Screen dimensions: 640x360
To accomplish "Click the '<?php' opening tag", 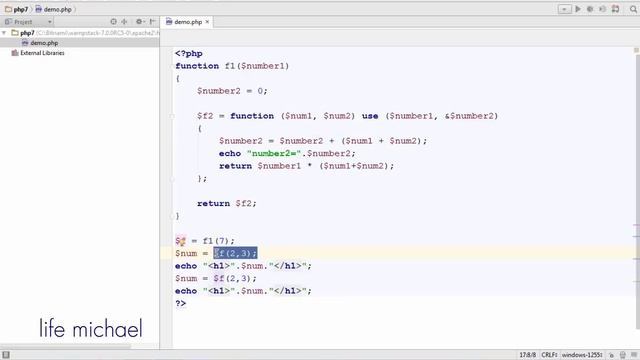I will 189,53.
